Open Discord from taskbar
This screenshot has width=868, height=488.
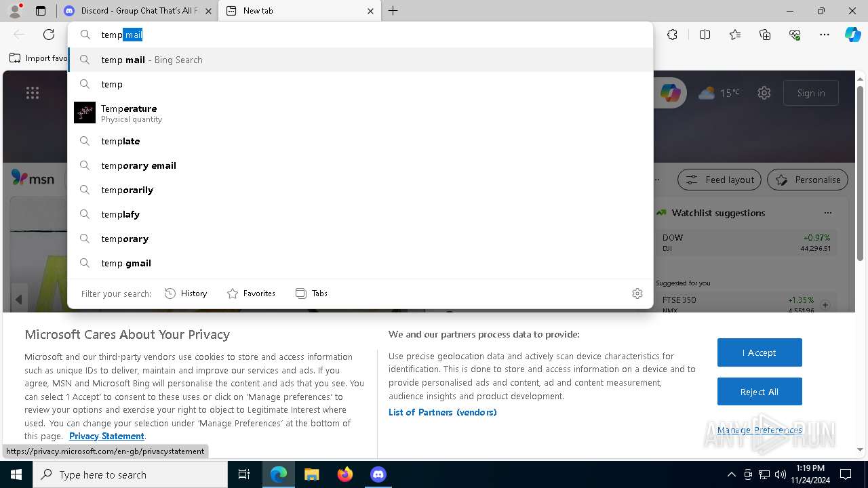point(378,474)
